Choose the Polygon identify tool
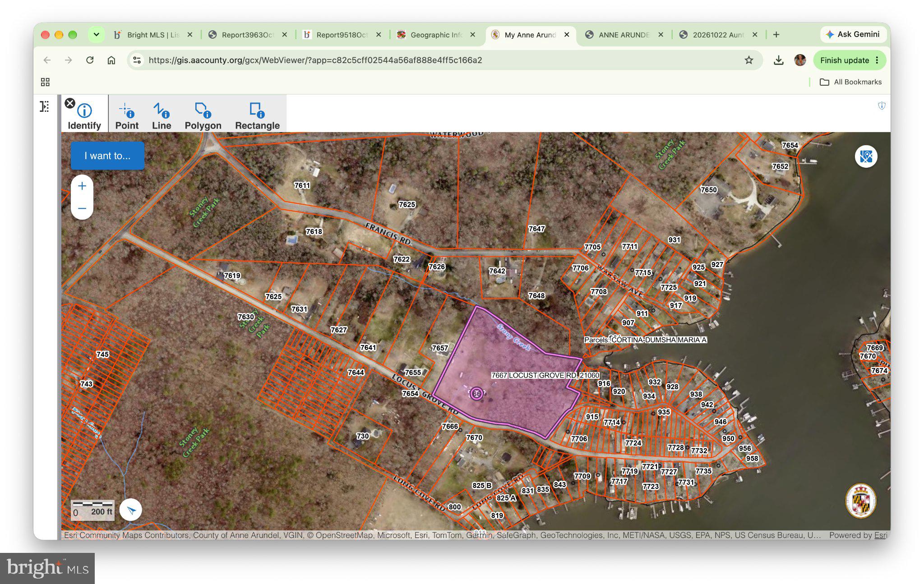Viewport: 924px width, 584px height. pyautogui.click(x=203, y=116)
